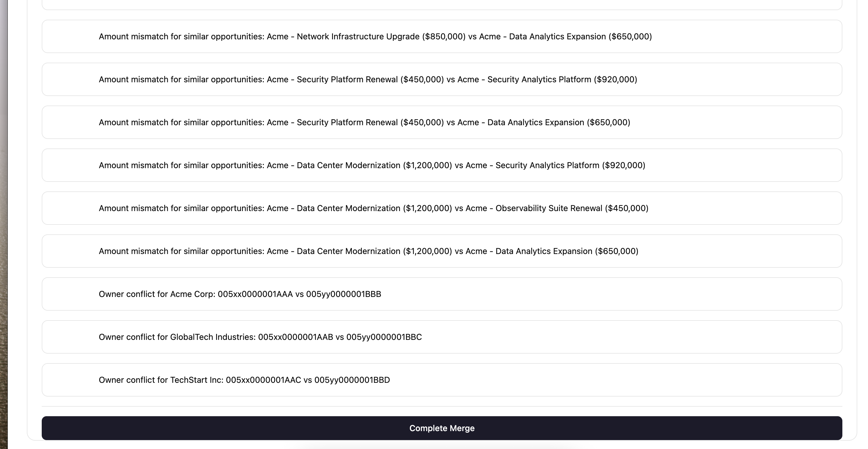Click the Complete Merge button
Image resolution: width=868 pixels, height=449 pixels.
pyautogui.click(x=441, y=428)
